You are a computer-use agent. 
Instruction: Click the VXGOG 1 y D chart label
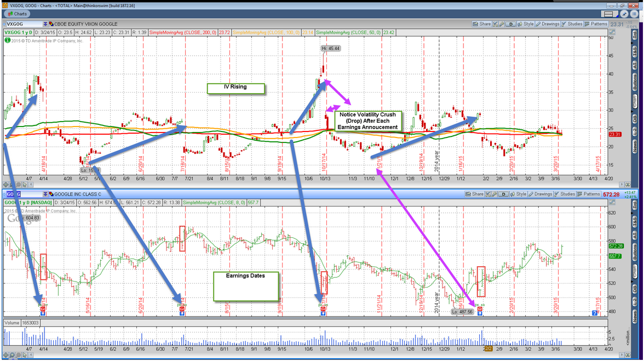coord(19,32)
